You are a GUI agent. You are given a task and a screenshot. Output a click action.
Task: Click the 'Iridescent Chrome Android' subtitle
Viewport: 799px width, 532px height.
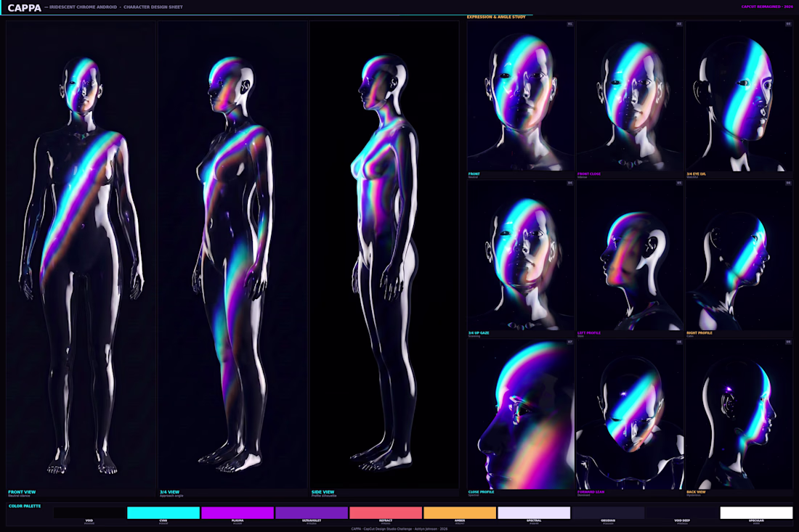(x=83, y=7)
